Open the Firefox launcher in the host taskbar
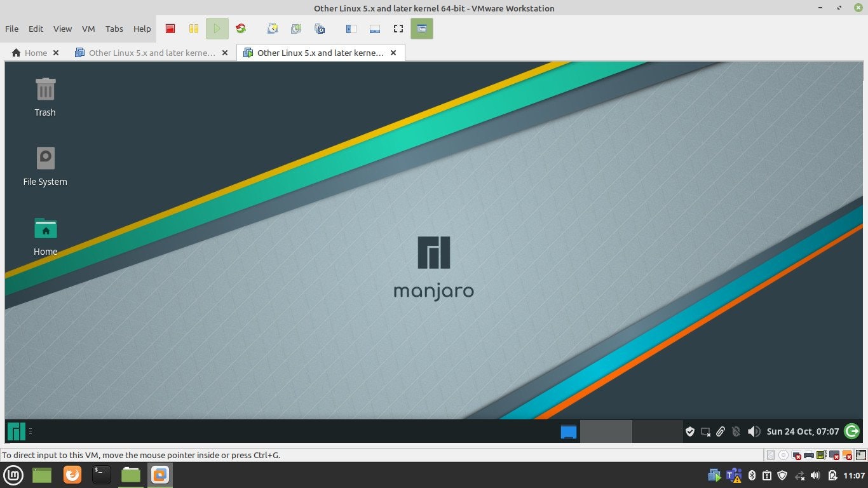 tap(72, 475)
